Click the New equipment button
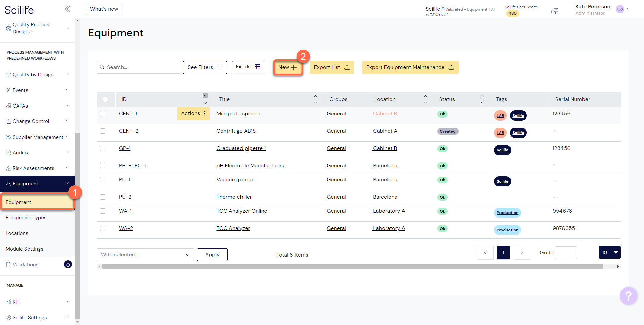This screenshot has width=644, height=325. tap(287, 67)
